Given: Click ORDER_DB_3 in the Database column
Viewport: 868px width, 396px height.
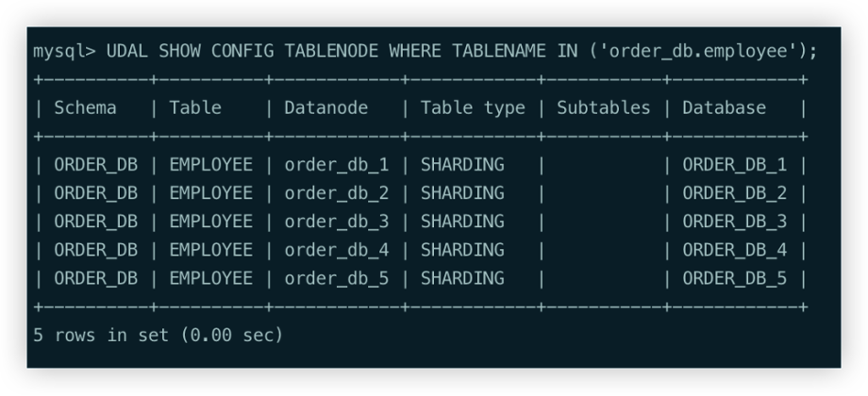Looking at the screenshot, I should pos(734,222).
